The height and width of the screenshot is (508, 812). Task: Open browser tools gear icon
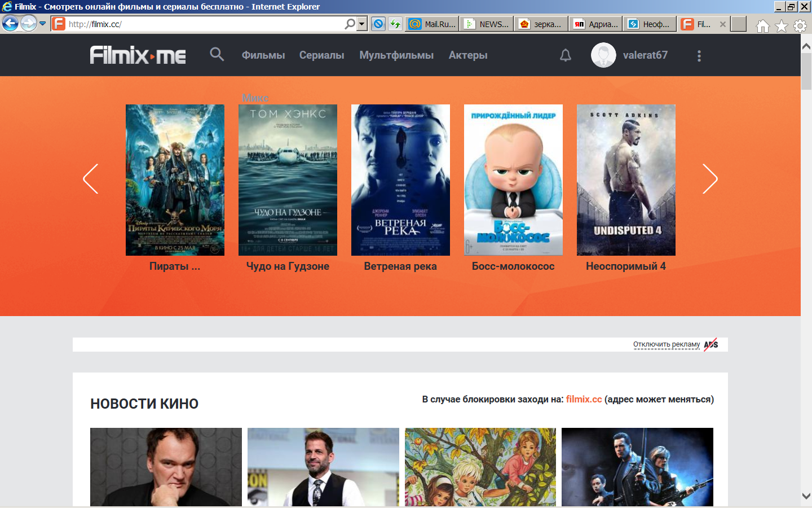click(800, 26)
